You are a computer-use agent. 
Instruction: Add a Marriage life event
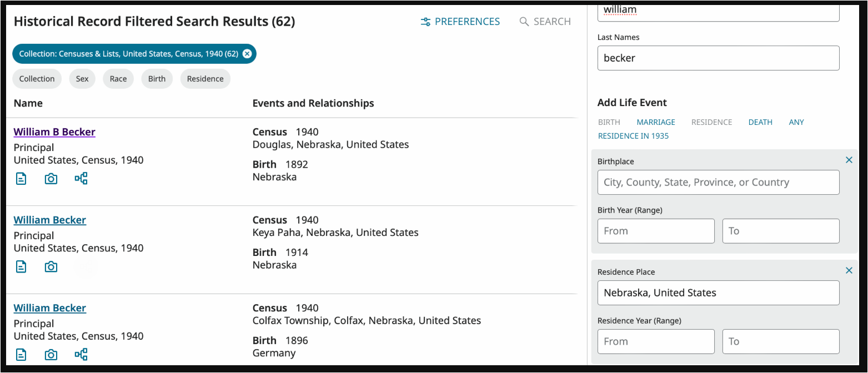click(x=656, y=122)
